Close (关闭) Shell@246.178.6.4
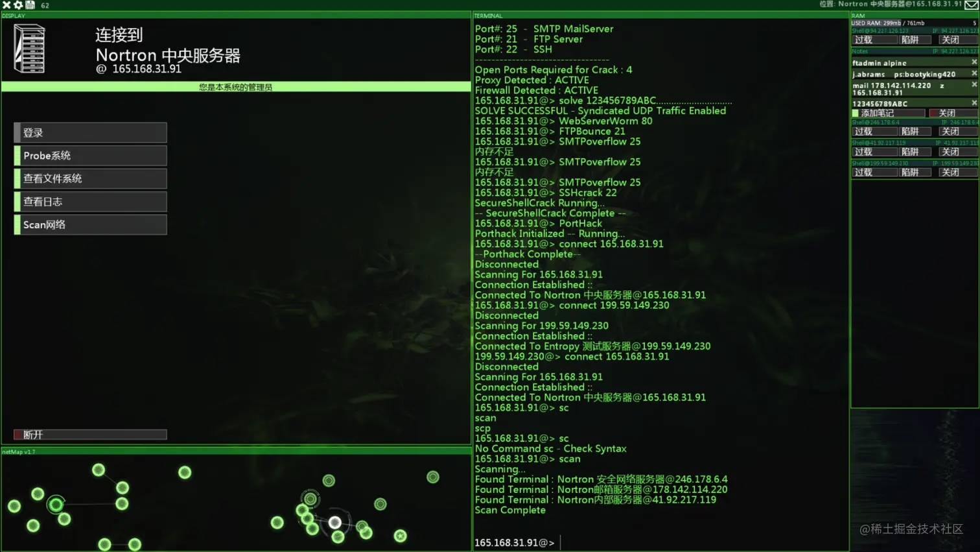 958,131
